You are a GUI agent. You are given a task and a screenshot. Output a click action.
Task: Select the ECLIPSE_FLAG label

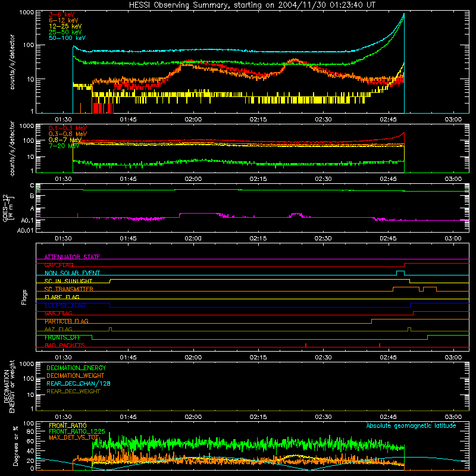tap(65, 305)
